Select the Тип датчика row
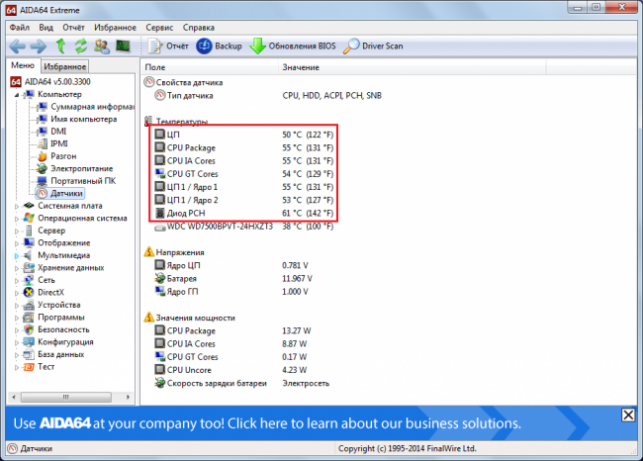This screenshot has width=643, height=461. point(267,96)
